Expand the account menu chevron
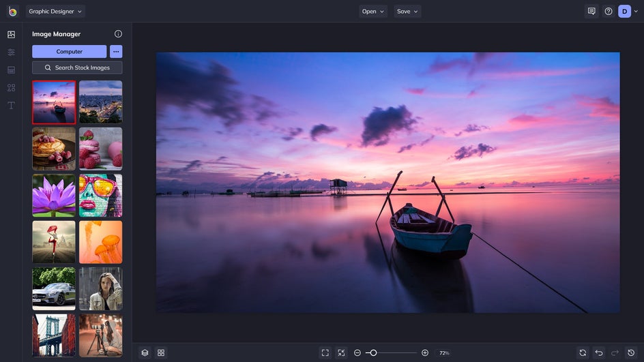Viewport: 644px width, 362px height. 636,12
